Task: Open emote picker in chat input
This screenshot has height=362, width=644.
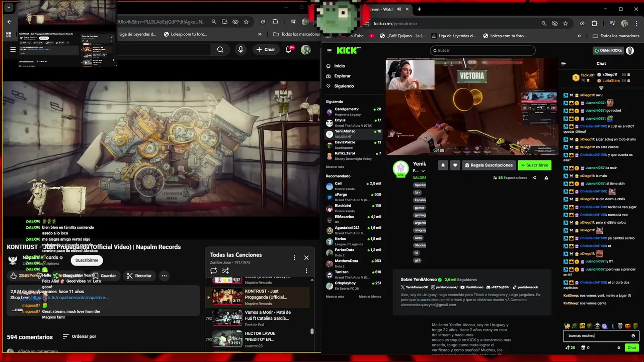Action: (633, 336)
